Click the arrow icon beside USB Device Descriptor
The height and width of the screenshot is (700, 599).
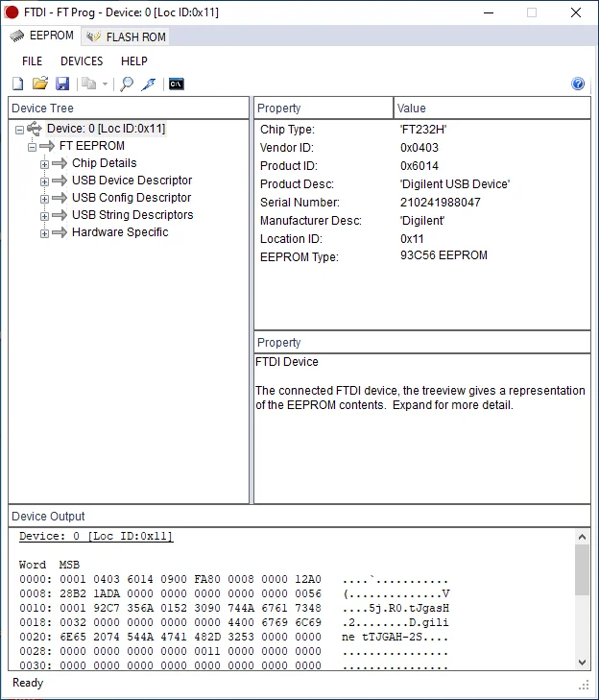coord(60,181)
